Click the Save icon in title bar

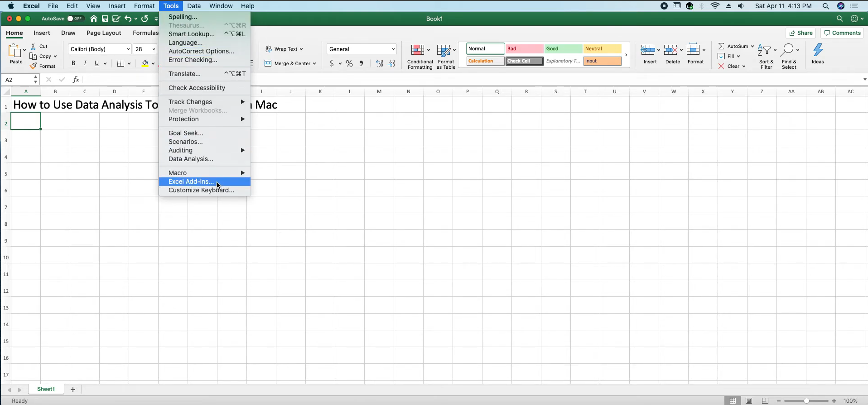[x=105, y=19]
